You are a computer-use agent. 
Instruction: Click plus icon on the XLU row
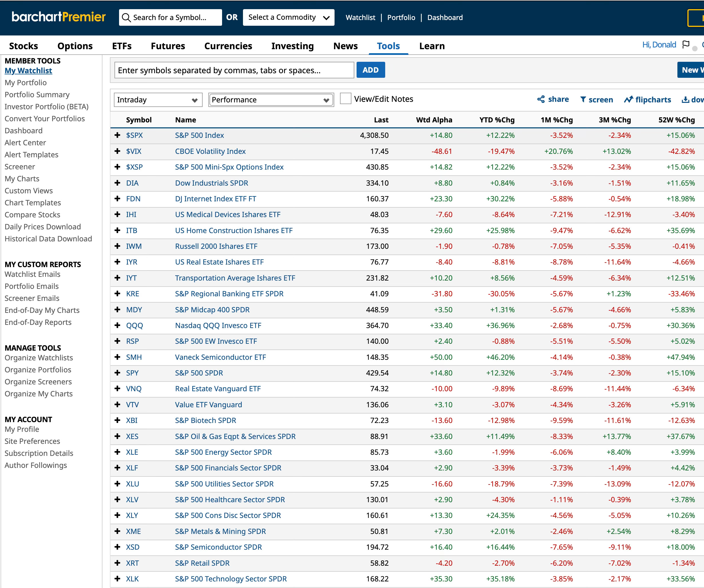pos(117,484)
